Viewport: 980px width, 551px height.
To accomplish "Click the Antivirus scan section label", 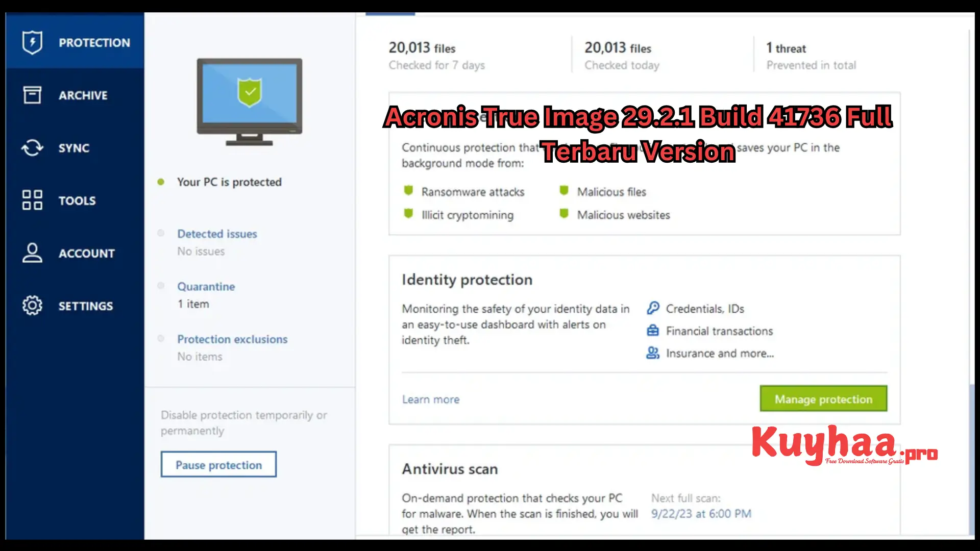I will pos(449,469).
